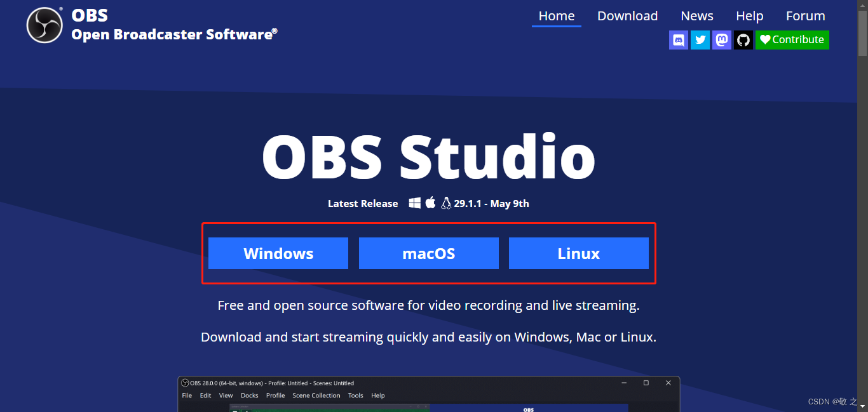Click close X in OBS 28.0.0 screenshot
The height and width of the screenshot is (412, 868).
point(668,383)
